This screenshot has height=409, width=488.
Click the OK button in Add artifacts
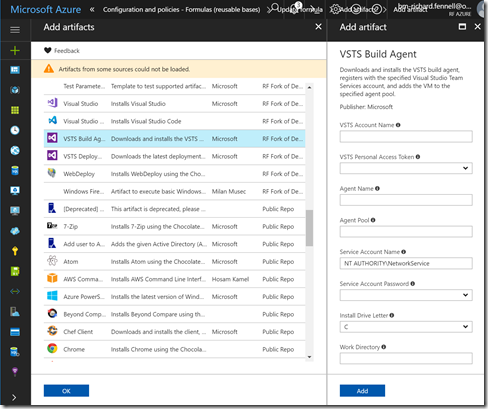pyautogui.click(x=66, y=391)
